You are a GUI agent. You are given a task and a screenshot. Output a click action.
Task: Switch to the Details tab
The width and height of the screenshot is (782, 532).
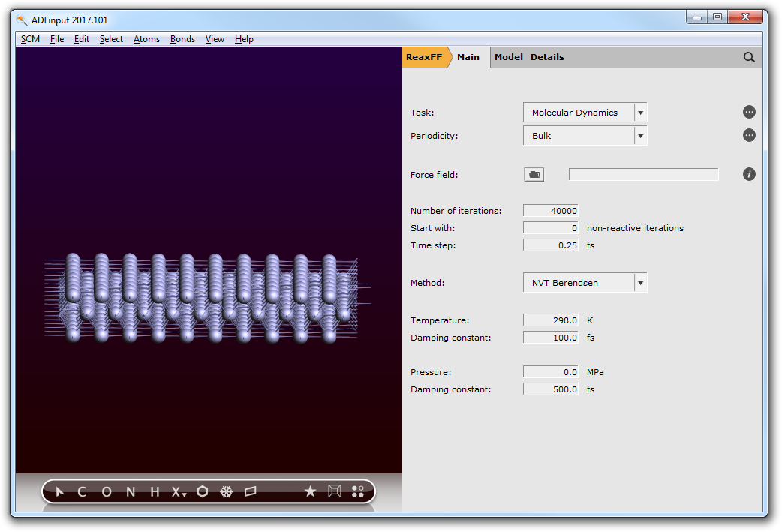(547, 57)
